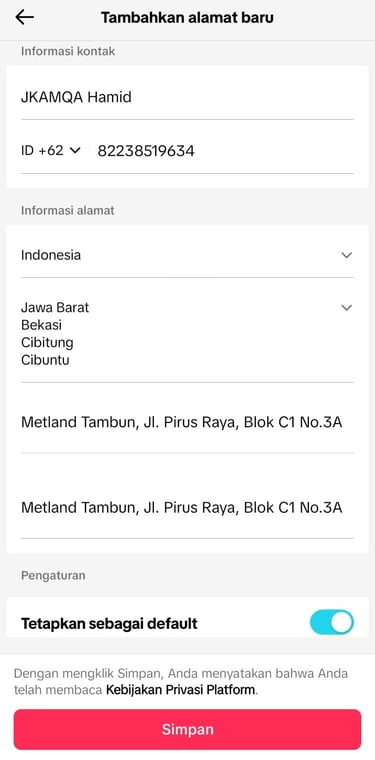This screenshot has width=375, height=760.
Task: Tap the Informasi alamat section header
Action: click(67, 210)
